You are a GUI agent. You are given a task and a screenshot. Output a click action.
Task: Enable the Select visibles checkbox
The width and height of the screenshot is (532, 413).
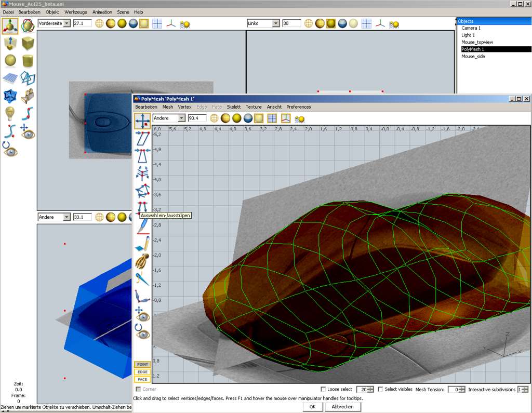pyautogui.click(x=380, y=389)
